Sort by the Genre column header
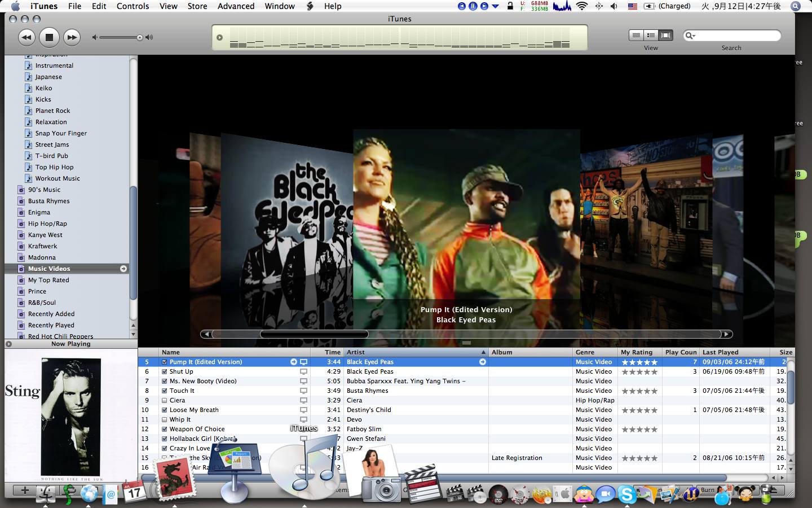This screenshot has height=508, width=812. click(595, 352)
